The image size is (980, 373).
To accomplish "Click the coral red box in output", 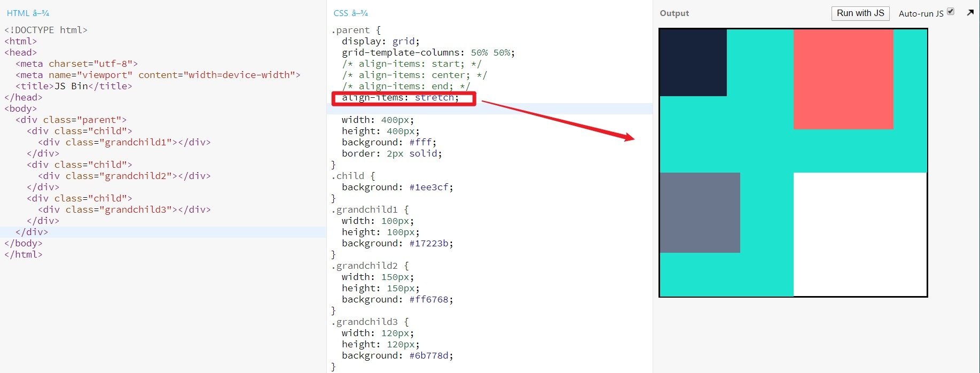I will click(x=843, y=79).
